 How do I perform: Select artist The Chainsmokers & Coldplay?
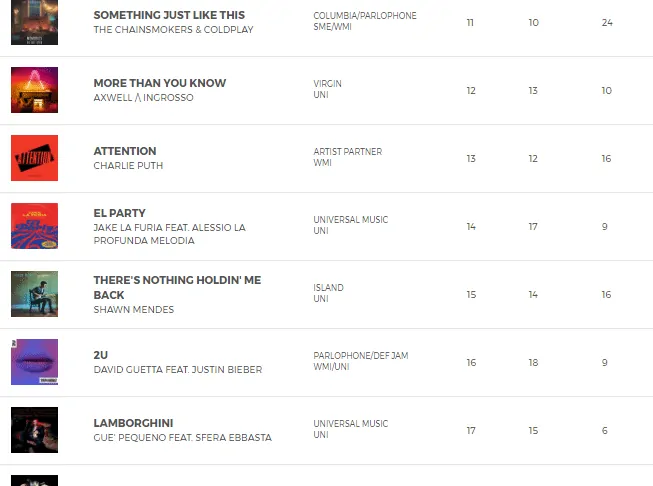pyautogui.click(x=173, y=30)
